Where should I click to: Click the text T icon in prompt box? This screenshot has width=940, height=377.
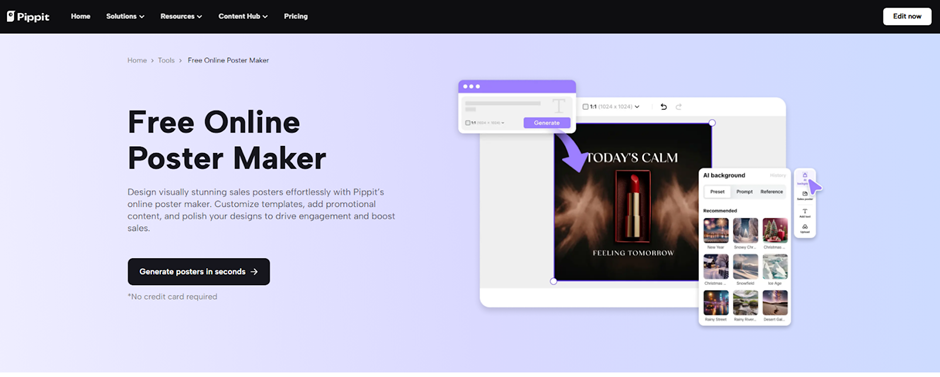click(558, 107)
